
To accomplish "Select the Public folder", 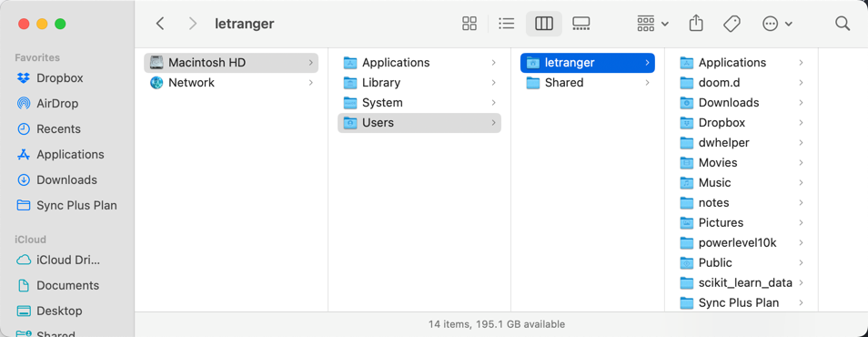I will 742,262.
